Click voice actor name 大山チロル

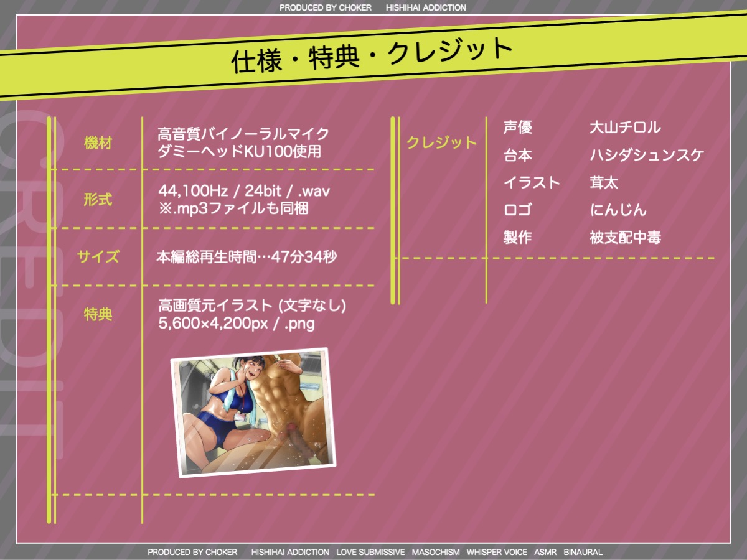625,128
